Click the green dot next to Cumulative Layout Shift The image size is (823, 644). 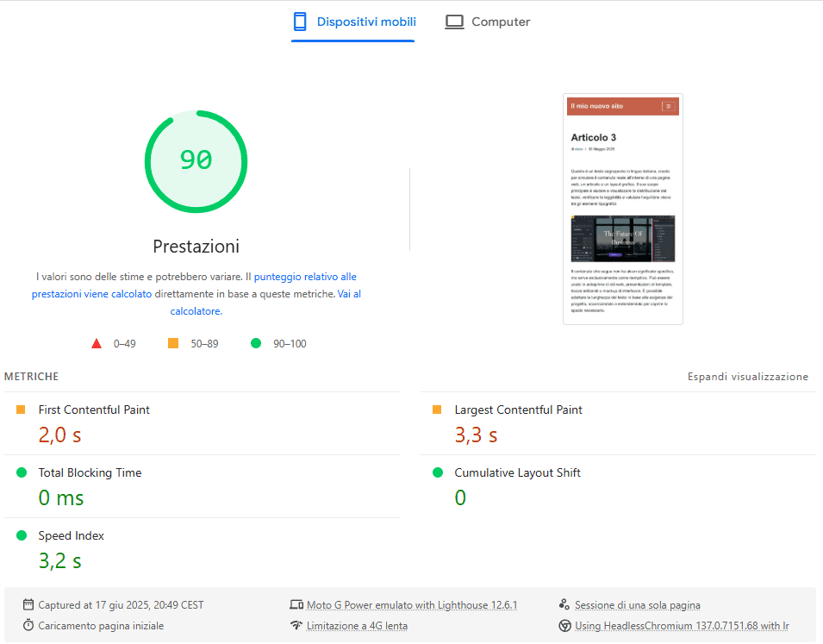[x=438, y=472]
